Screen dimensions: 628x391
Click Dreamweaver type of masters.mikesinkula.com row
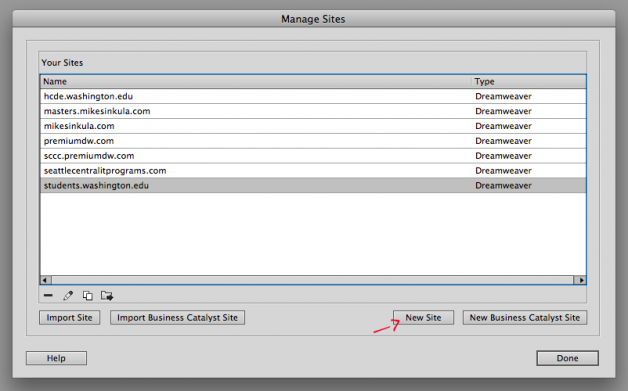point(503,111)
